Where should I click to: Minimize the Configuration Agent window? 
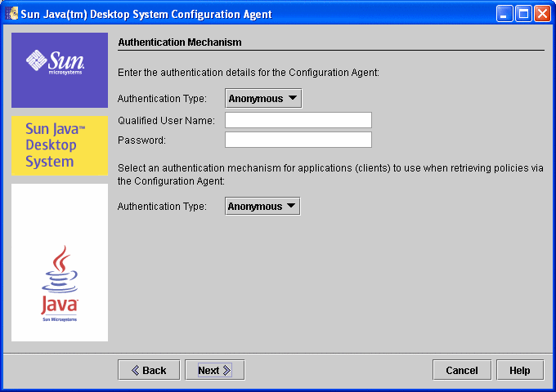(504, 14)
